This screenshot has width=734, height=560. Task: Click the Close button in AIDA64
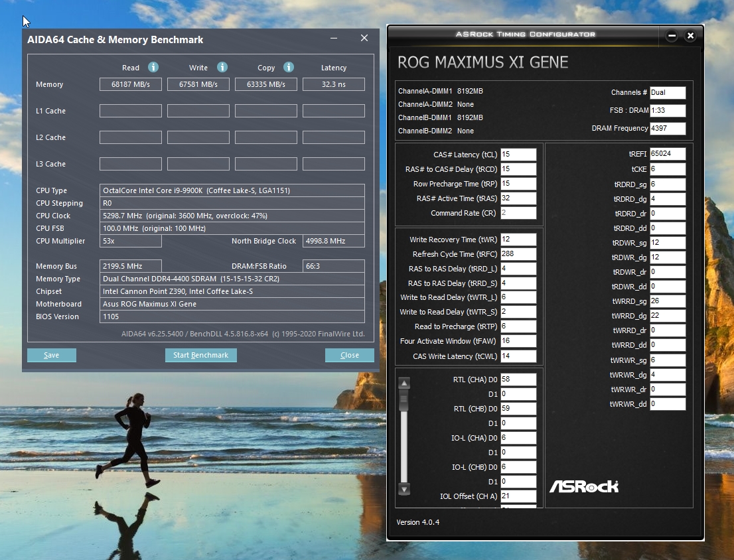(x=350, y=355)
